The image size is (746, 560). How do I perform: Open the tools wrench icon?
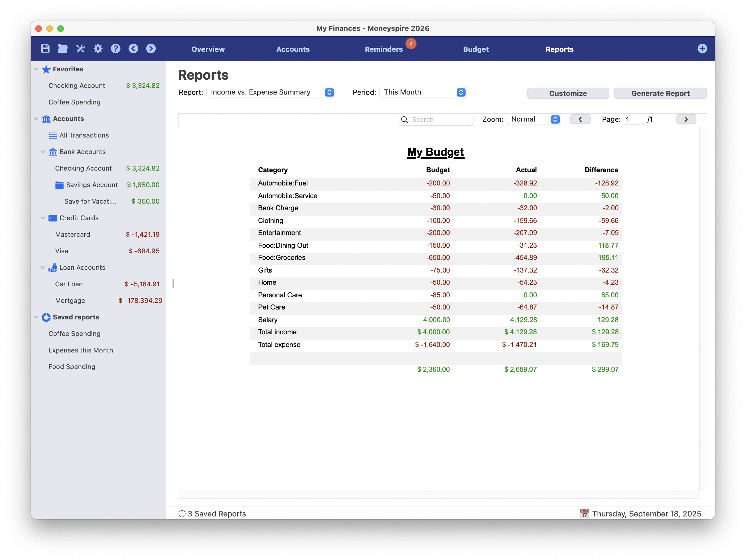click(80, 49)
